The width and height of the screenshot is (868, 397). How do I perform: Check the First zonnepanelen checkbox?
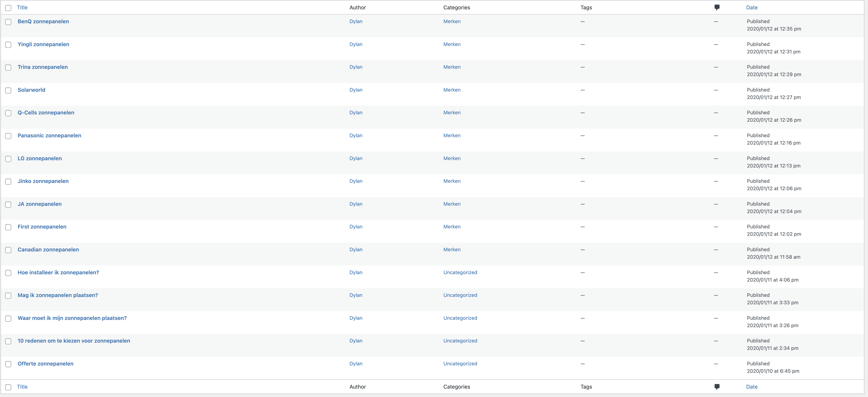tap(8, 227)
